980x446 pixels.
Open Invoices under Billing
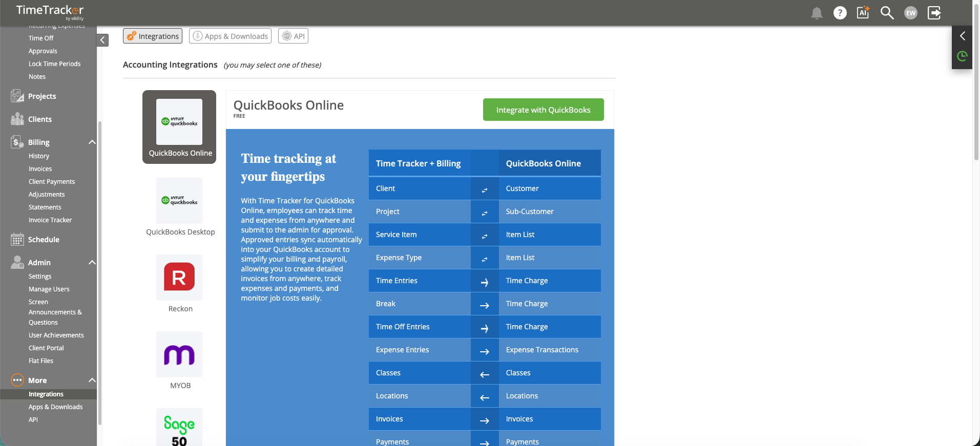pos(40,169)
